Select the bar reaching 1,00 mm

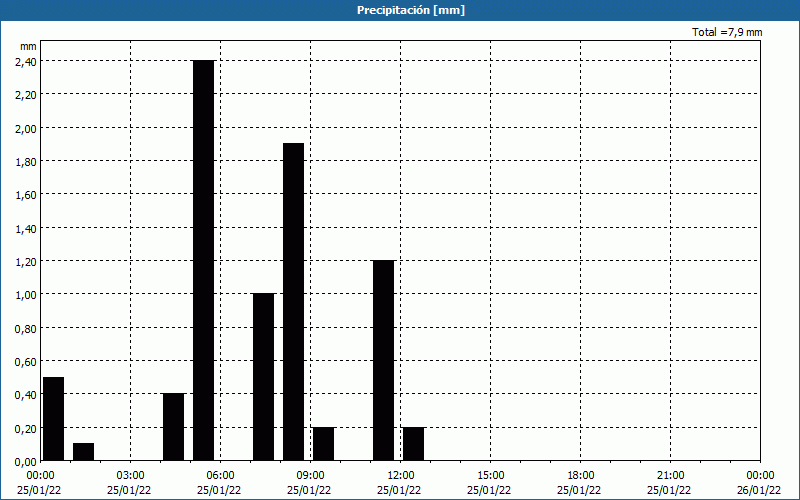coord(264,377)
